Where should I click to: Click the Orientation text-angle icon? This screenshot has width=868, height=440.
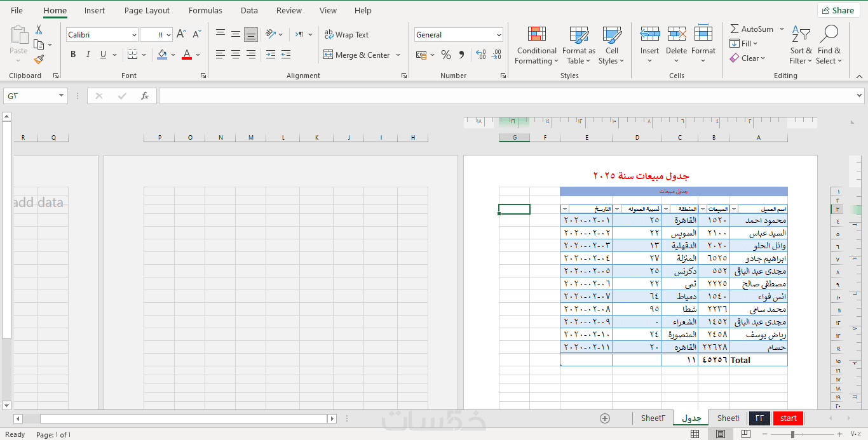(x=271, y=34)
